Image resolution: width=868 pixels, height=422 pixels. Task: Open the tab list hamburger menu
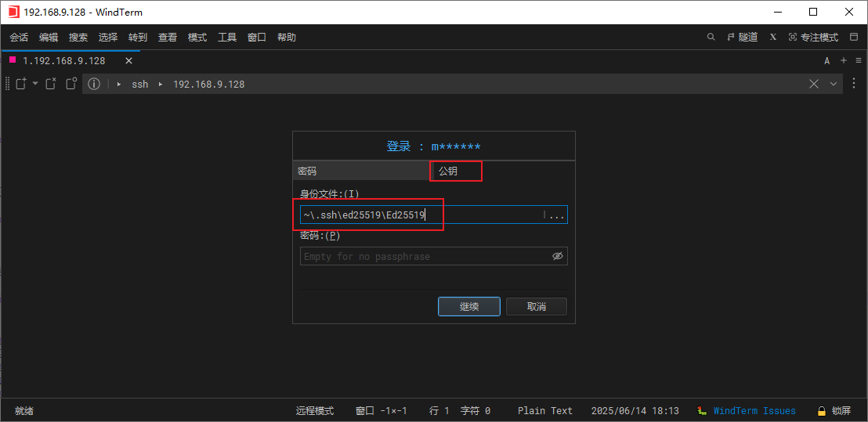(x=858, y=60)
